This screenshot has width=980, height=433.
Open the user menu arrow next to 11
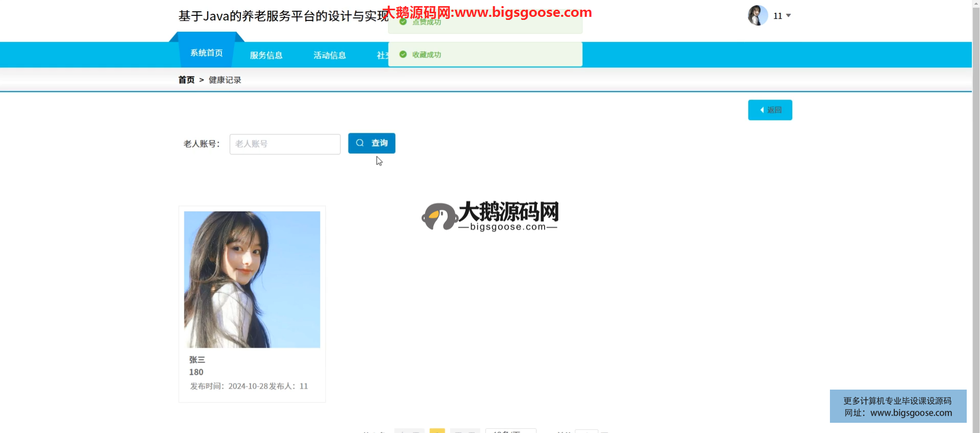click(x=789, y=16)
